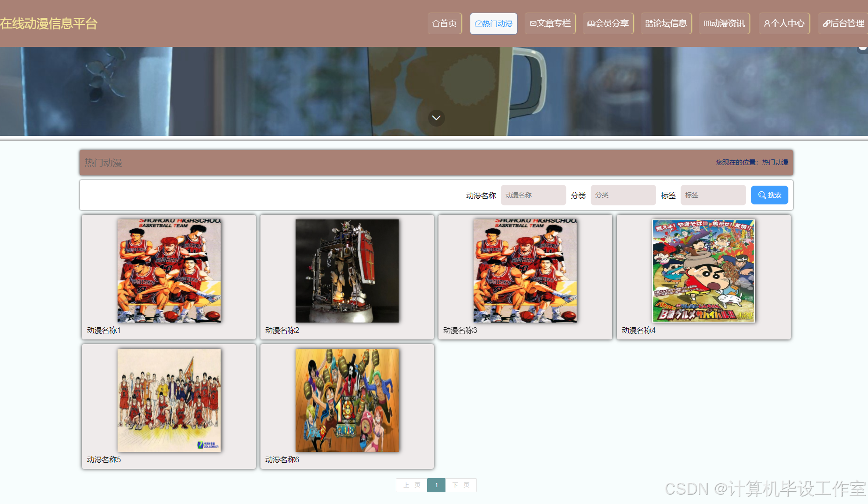Open the 动漫名称2 Gundam thumbnail
The height and width of the screenshot is (504, 868).
click(347, 271)
